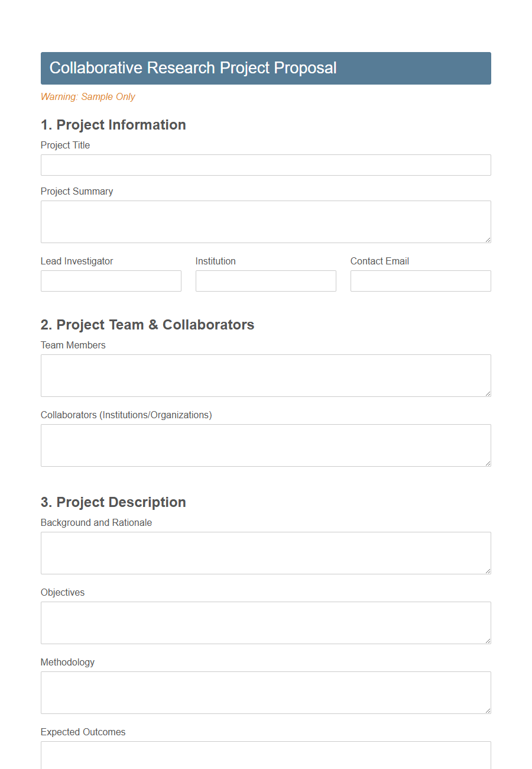Click the Methodology resize handle
Image resolution: width=532 pixels, height=769 pixels.
pyautogui.click(x=488, y=709)
